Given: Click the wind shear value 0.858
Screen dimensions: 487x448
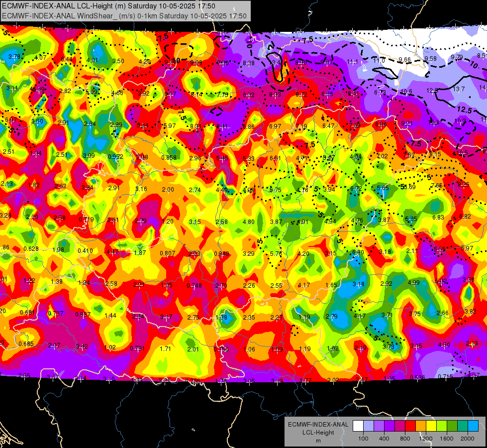Looking at the screenshot, I should click(x=169, y=158).
